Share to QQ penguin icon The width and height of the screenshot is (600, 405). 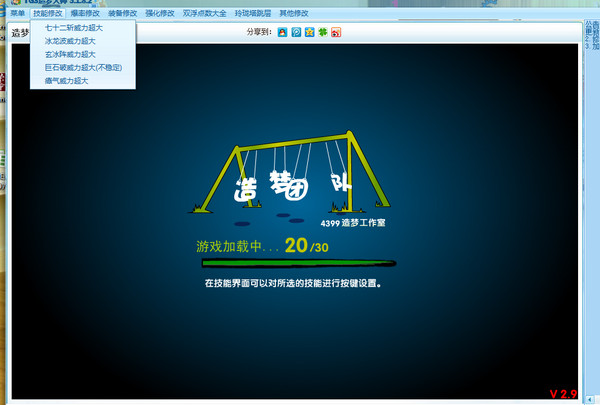[x=282, y=32]
